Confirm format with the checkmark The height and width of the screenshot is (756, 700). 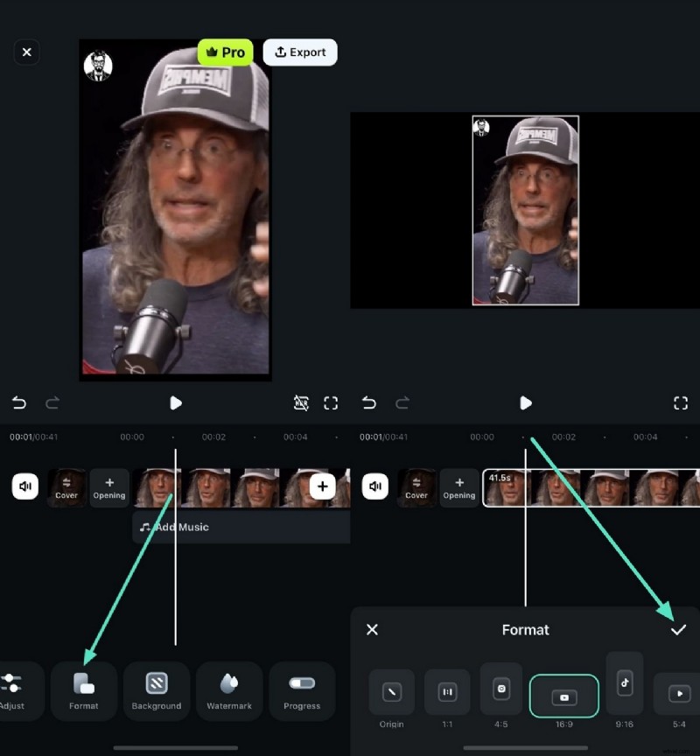678,629
